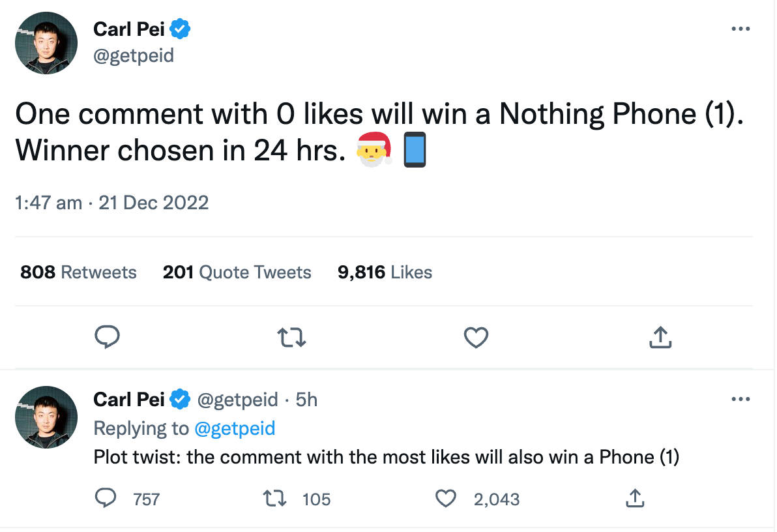Open the 9,816 Likes list

point(384,272)
